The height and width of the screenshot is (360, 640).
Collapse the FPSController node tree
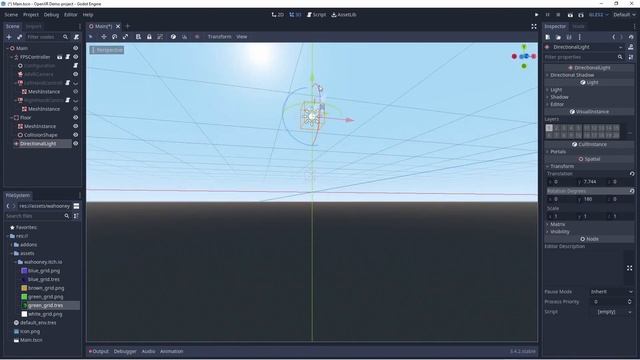12,57
